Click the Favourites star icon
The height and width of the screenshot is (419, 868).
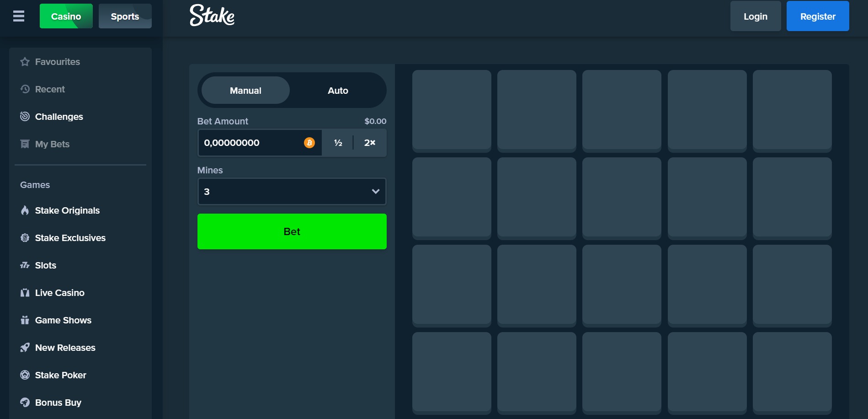click(25, 62)
